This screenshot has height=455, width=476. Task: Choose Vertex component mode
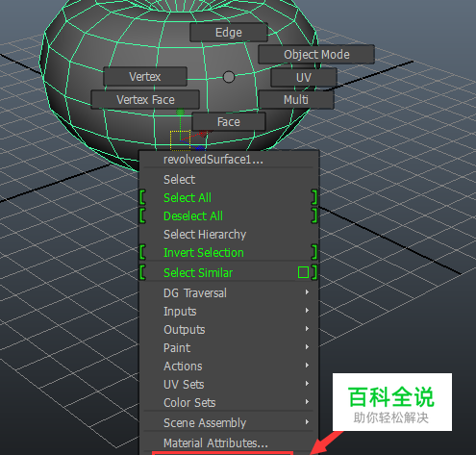[x=145, y=77]
